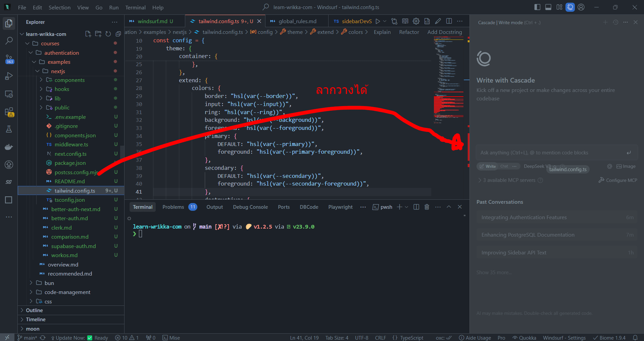The height and width of the screenshot is (341, 644).
Task: Open the Selection menu
Action: (59, 7)
